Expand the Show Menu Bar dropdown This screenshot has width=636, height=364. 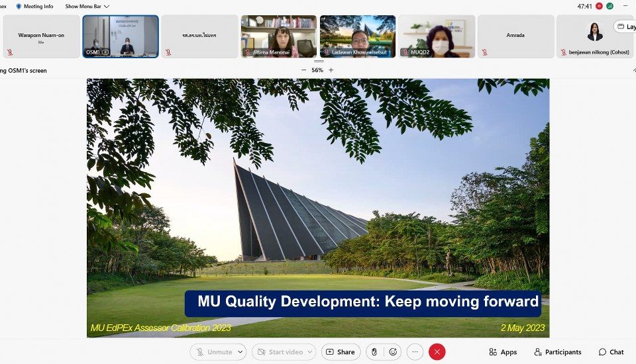pos(87,7)
